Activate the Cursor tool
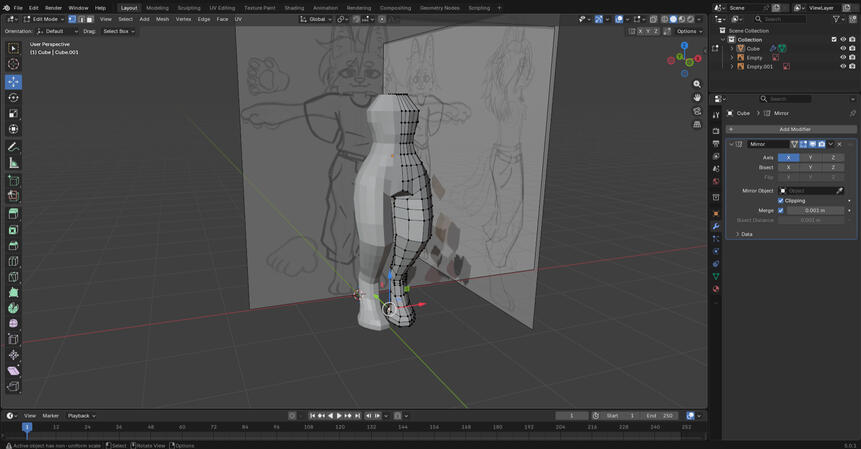This screenshot has height=449, width=861. (x=13, y=64)
